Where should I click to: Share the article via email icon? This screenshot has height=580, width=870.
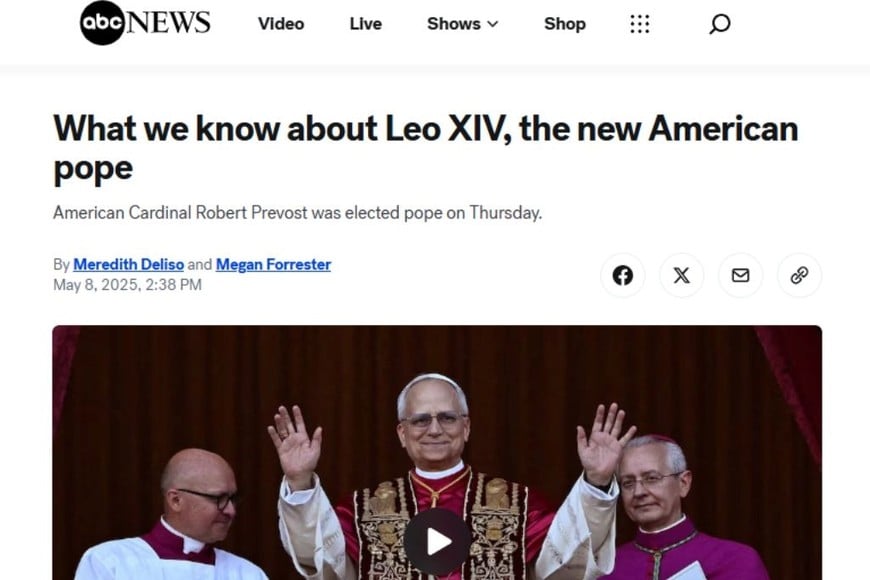tap(740, 275)
